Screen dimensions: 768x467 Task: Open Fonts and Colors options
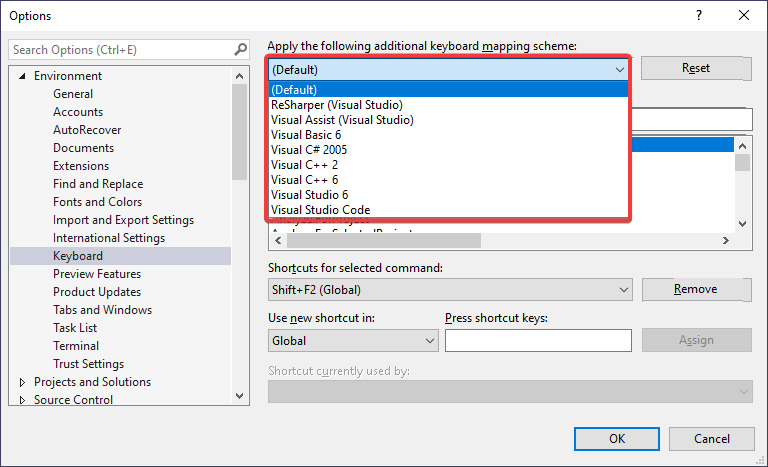click(97, 202)
